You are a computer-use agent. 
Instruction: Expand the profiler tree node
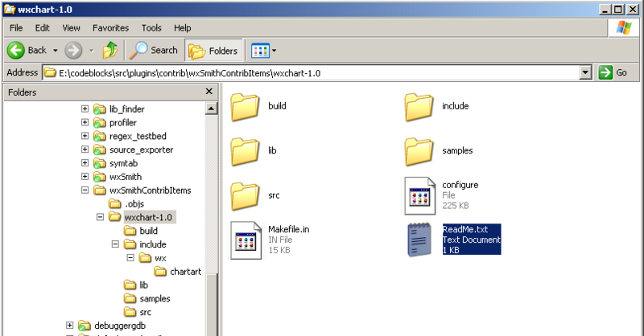pyautogui.click(x=85, y=122)
